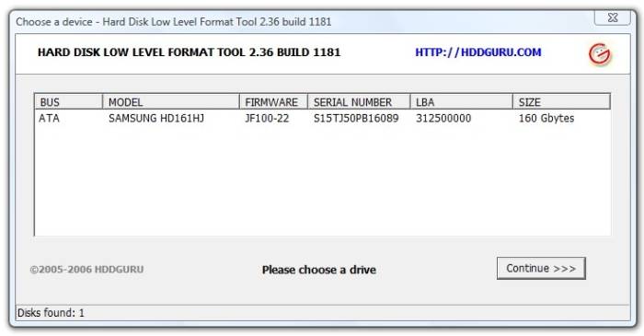
Task: Click the Continue >>> button
Action: click(x=541, y=268)
